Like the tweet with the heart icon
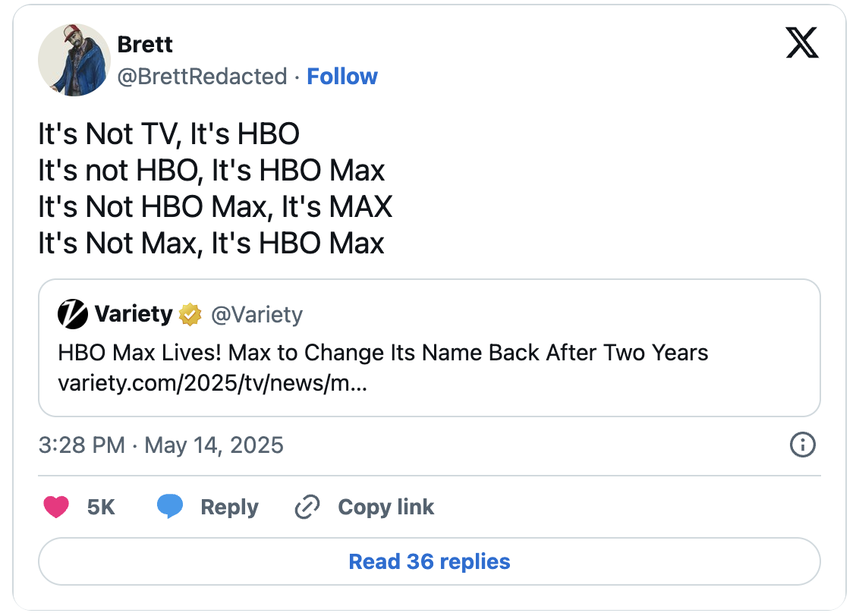 click(56, 507)
